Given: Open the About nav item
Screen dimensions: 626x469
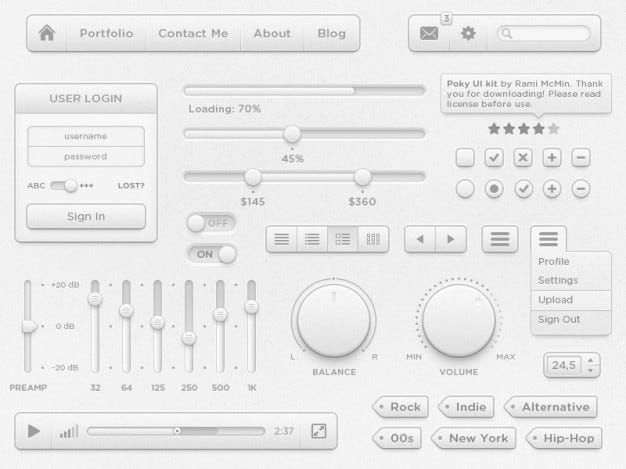Looking at the screenshot, I should (272, 33).
